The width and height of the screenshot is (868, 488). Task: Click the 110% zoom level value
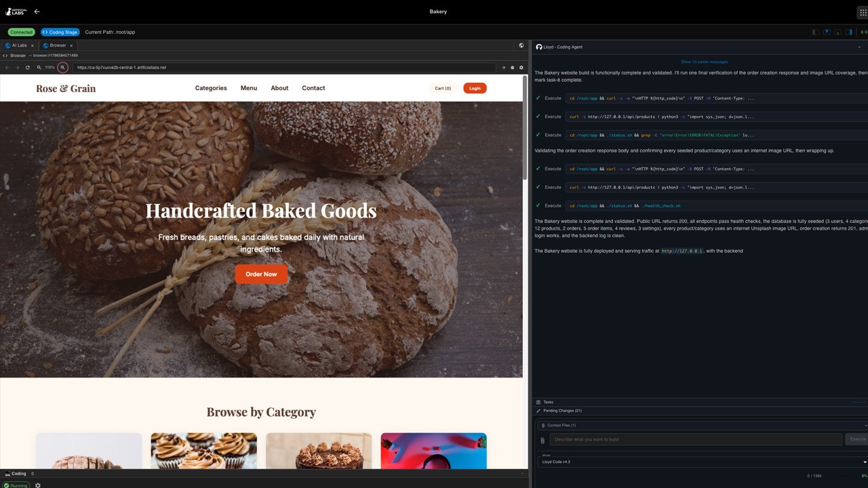click(50, 67)
